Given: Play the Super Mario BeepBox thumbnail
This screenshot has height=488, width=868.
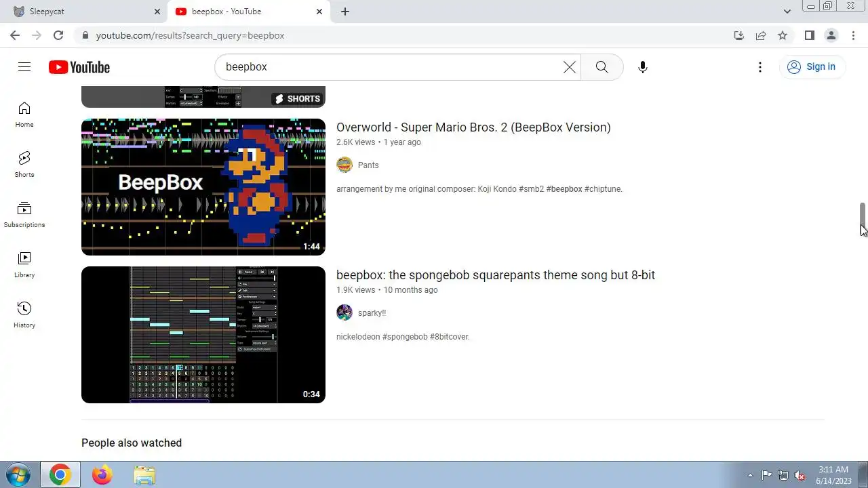Looking at the screenshot, I should pyautogui.click(x=203, y=187).
